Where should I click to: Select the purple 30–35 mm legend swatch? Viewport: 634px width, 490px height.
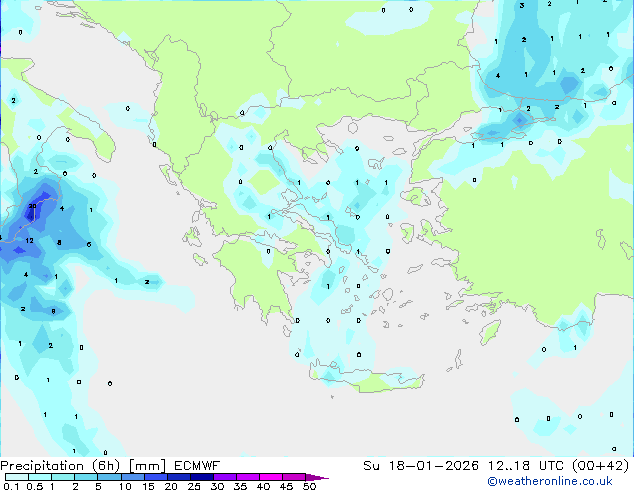[x=225, y=477]
